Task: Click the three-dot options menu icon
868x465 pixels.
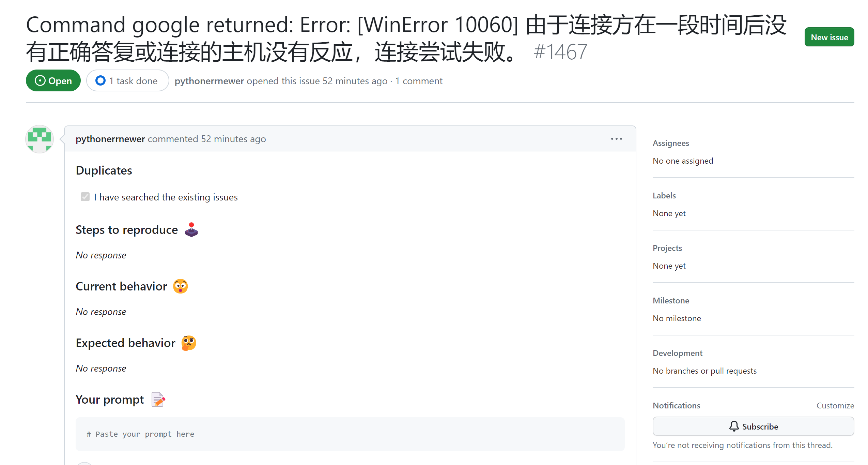Action: 617,138
